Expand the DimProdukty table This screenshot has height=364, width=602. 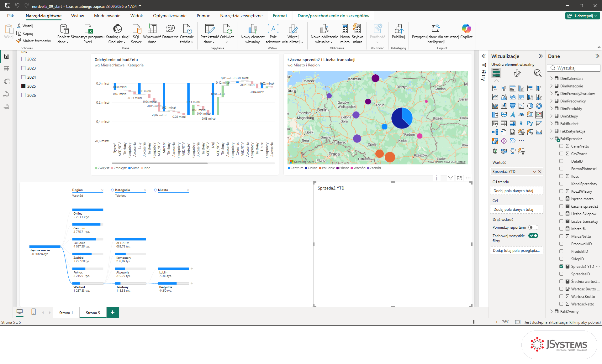[x=552, y=108]
